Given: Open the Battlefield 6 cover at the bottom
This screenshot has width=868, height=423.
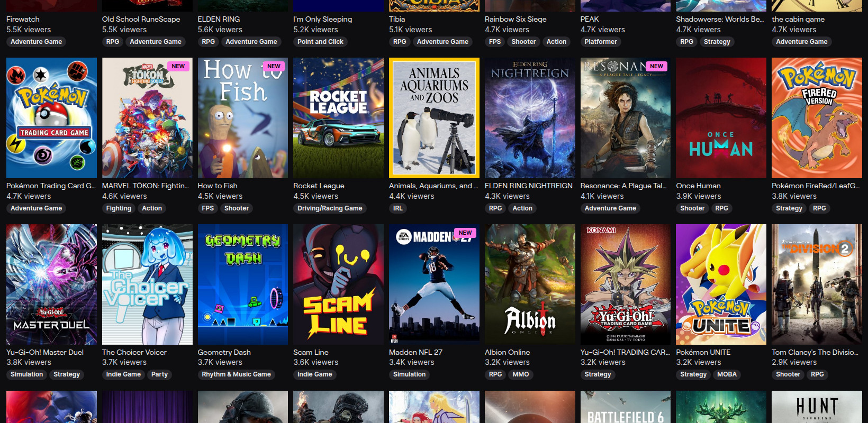Looking at the screenshot, I should 626,407.
